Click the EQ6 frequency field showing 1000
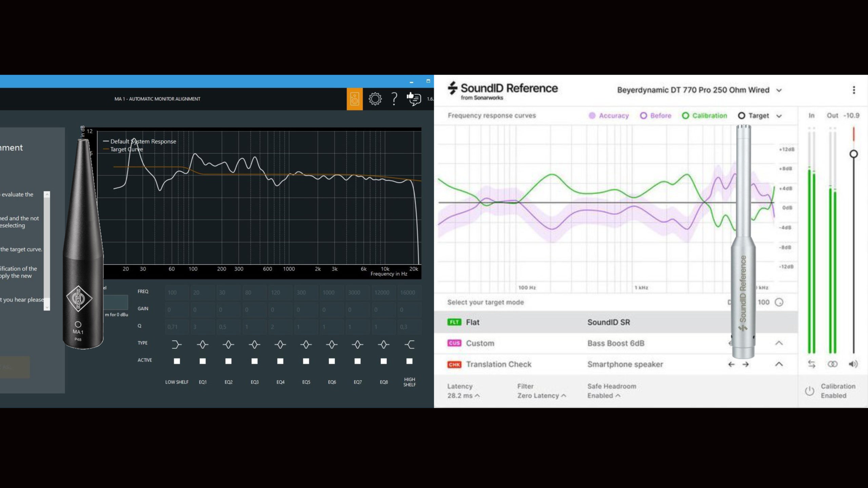Image resolution: width=868 pixels, height=488 pixels. (x=332, y=292)
